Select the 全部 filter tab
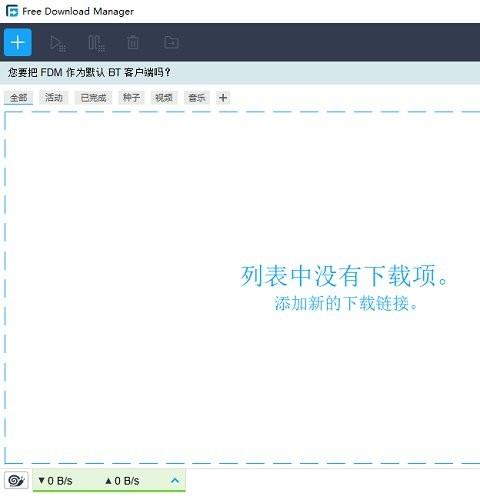This screenshot has height=500, width=480. [18, 98]
